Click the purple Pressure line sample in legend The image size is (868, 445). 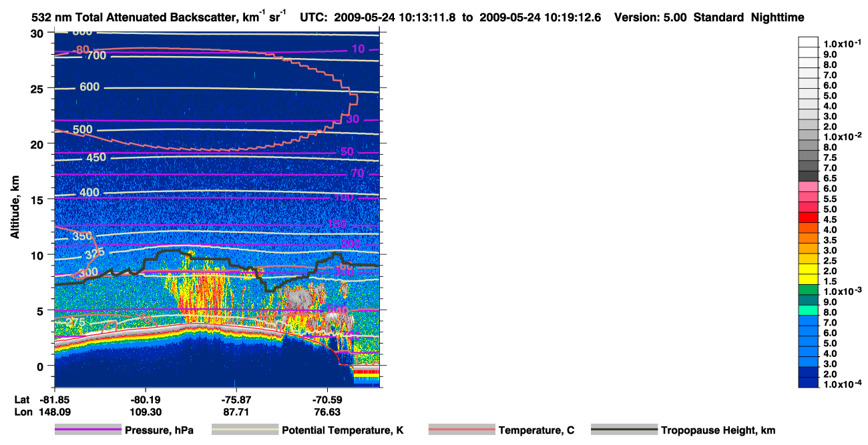point(87,430)
